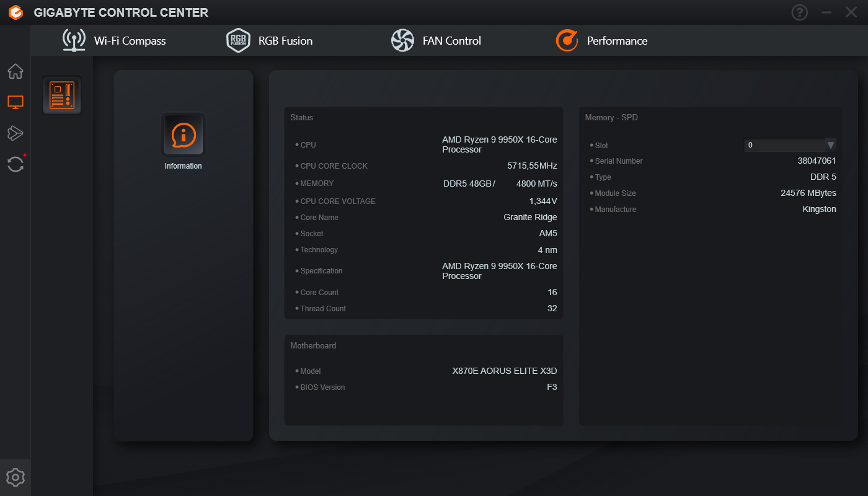Select the X870E AORUS ELITE X3D model
The width and height of the screenshot is (868, 496).
505,371
